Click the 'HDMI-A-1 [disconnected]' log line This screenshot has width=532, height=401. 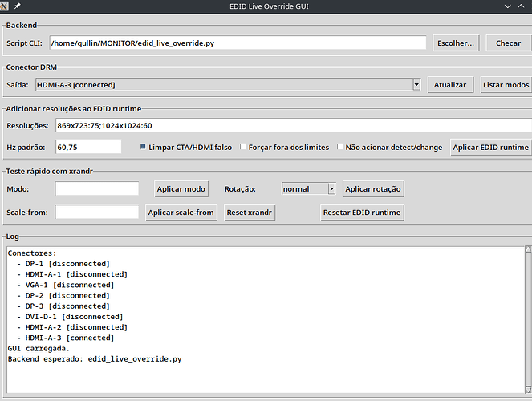pos(76,274)
